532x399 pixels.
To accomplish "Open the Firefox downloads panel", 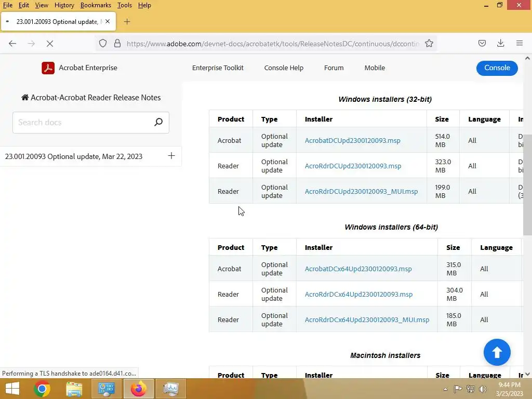I will pyautogui.click(x=500, y=43).
